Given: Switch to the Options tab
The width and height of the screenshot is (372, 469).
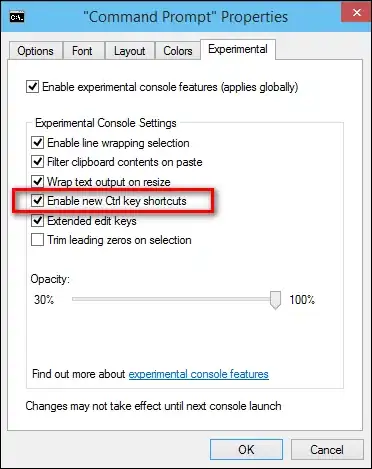Looking at the screenshot, I should point(35,51).
